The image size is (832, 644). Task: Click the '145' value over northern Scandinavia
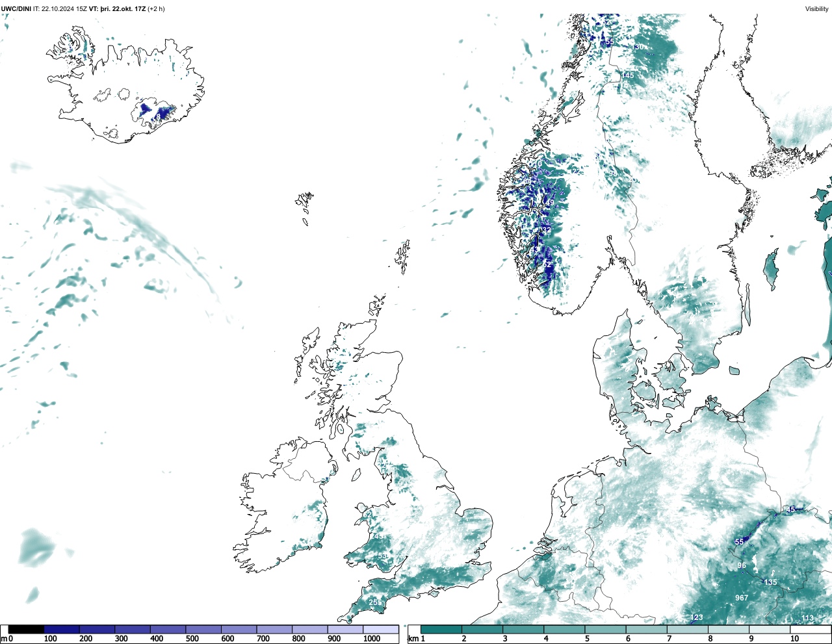(x=627, y=75)
